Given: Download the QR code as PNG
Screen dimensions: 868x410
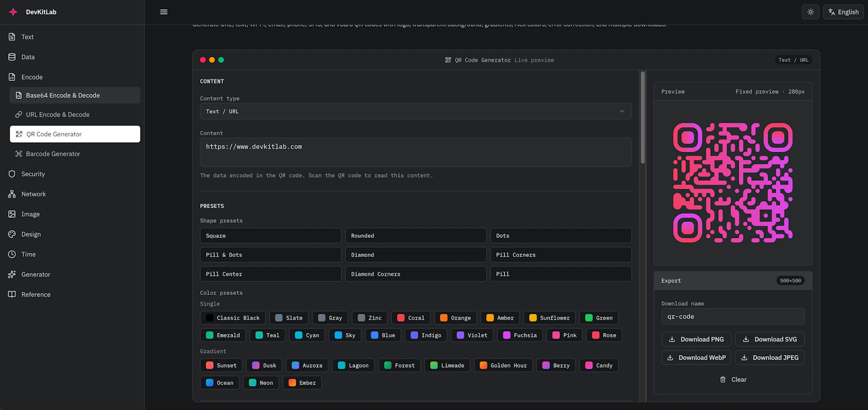Looking at the screenshot, I should (696, 339).
